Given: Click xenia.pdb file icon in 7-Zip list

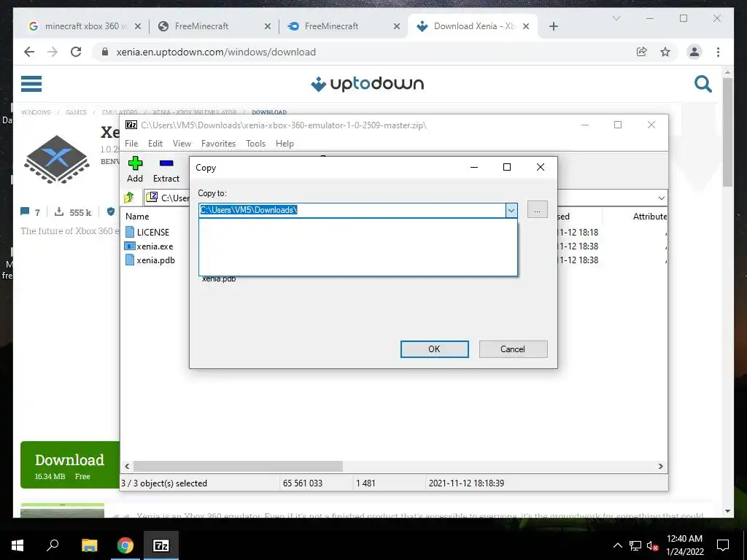Looking at the screenshot, I should tap(130, 260).
